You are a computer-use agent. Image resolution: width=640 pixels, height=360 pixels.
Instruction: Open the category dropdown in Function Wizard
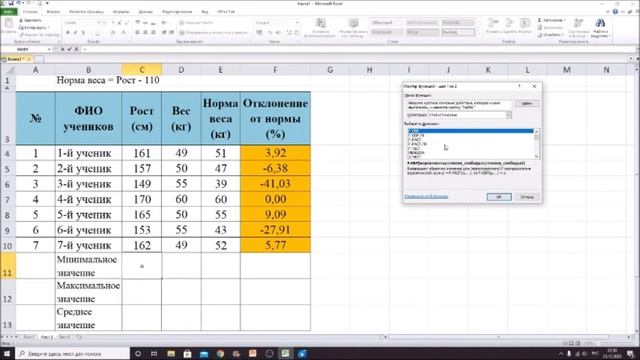509,115
